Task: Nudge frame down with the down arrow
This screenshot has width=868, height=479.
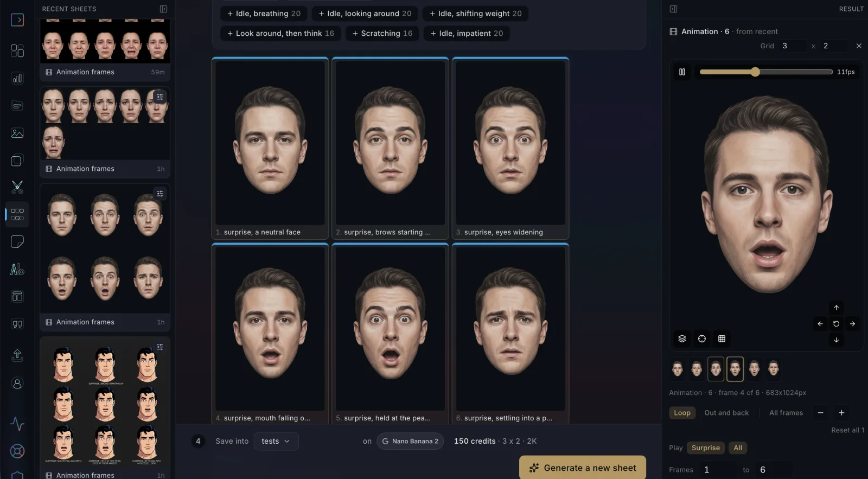Action: 836,340
